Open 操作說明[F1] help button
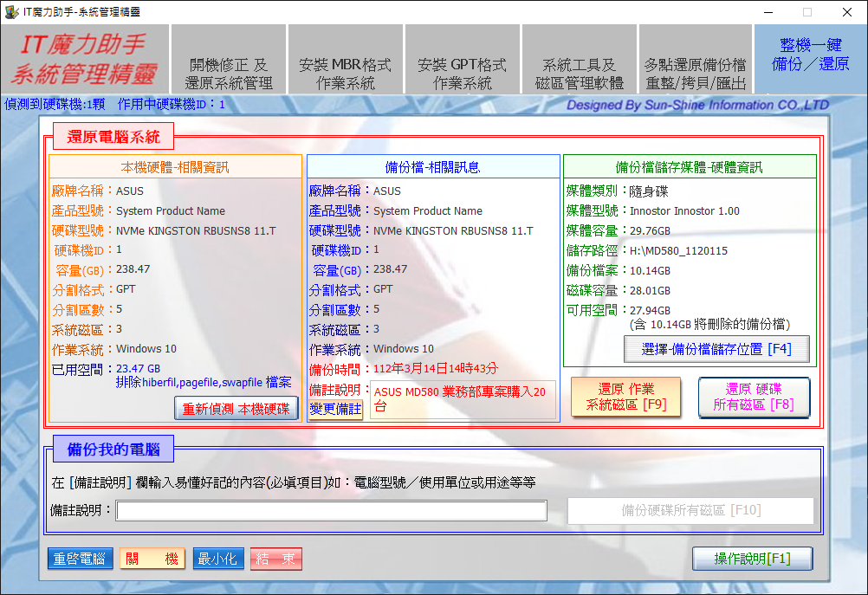Viewport: 868px width, 595px height. (752, 559)
